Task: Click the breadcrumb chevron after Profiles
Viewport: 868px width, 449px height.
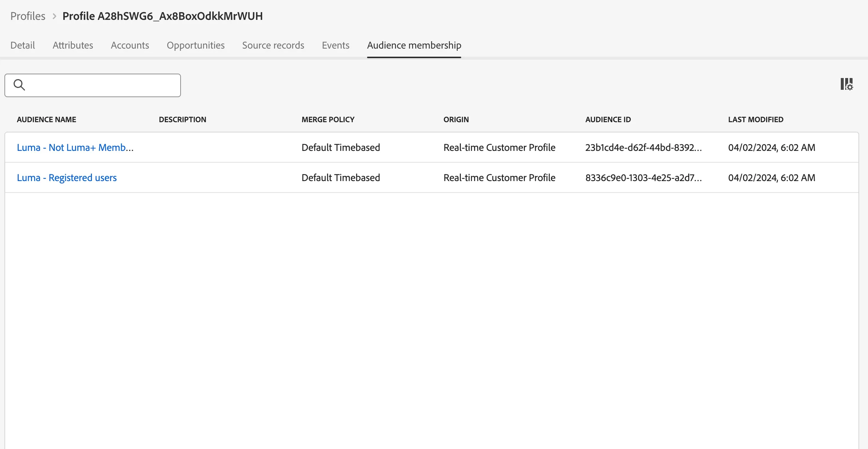Action: click(x=54, y=16)
